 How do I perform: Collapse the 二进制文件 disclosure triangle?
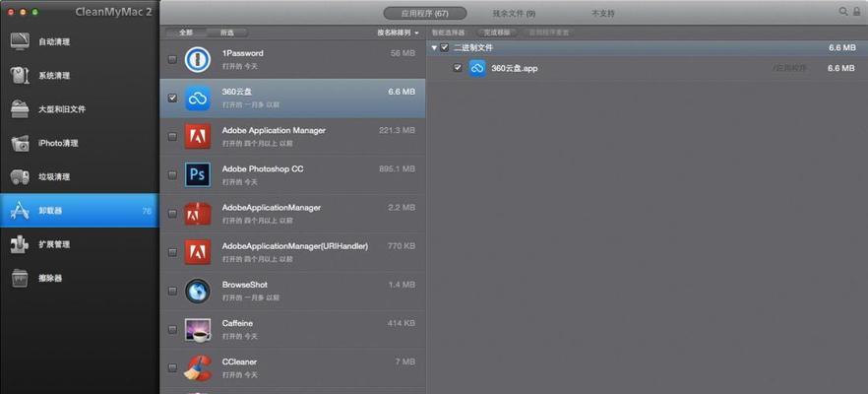(x=435, y=48)
